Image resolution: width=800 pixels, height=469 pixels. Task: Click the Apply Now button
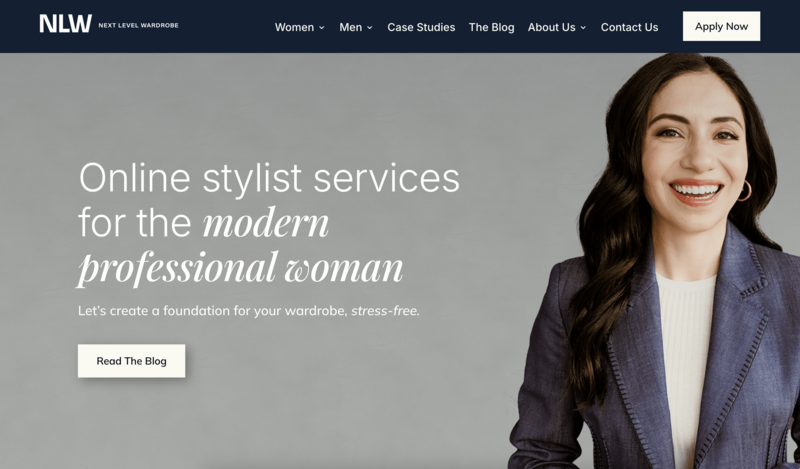coord(721,26)
